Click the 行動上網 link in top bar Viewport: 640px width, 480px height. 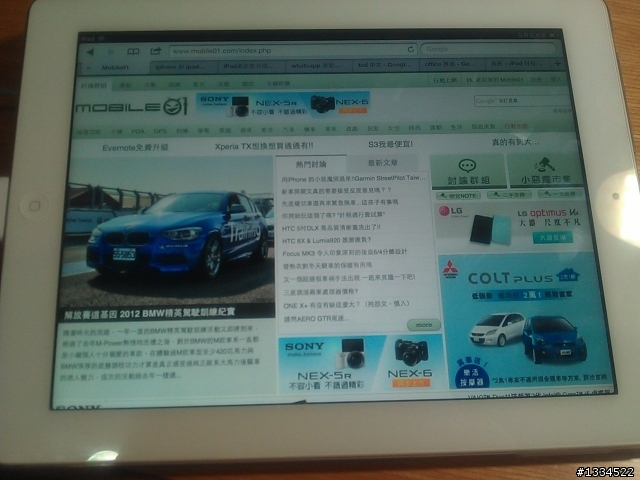pos(445,80)
